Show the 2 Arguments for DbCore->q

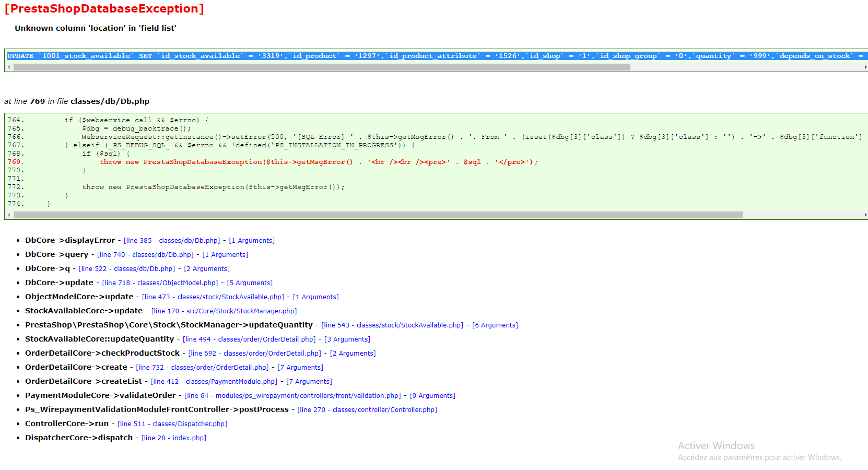(207, 269)
